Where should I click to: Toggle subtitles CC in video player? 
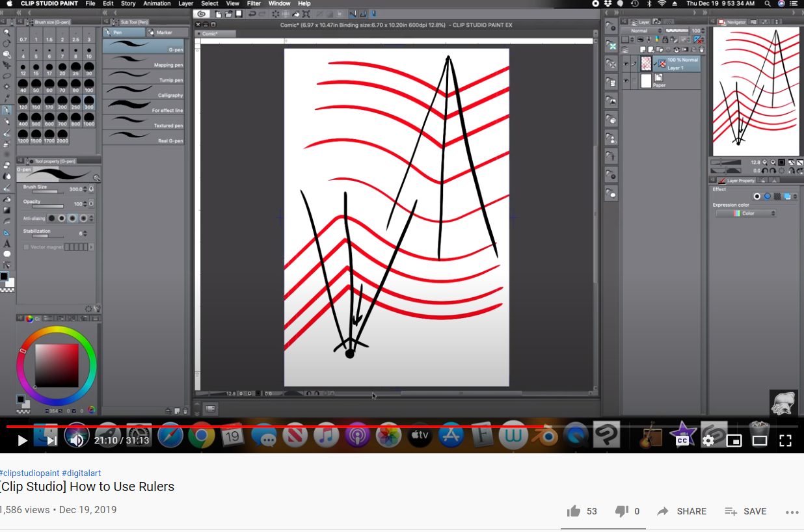tap(682, 440)
